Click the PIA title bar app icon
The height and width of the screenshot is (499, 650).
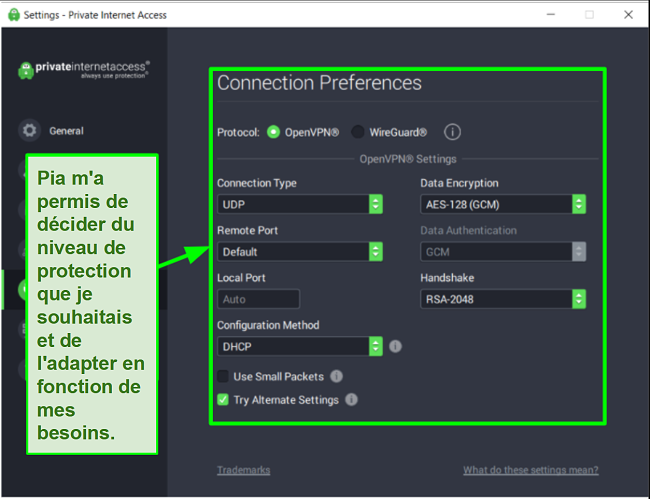[x=14, y=15]
